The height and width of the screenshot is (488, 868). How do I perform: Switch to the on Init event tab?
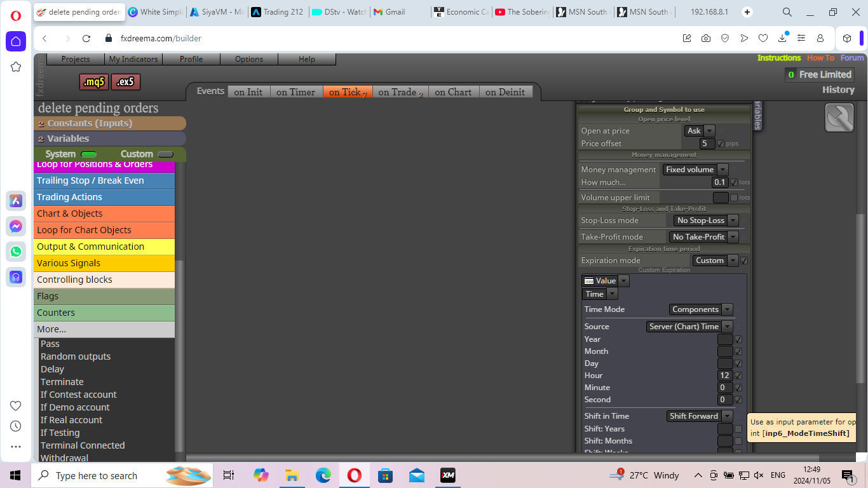tap(248, 92)
